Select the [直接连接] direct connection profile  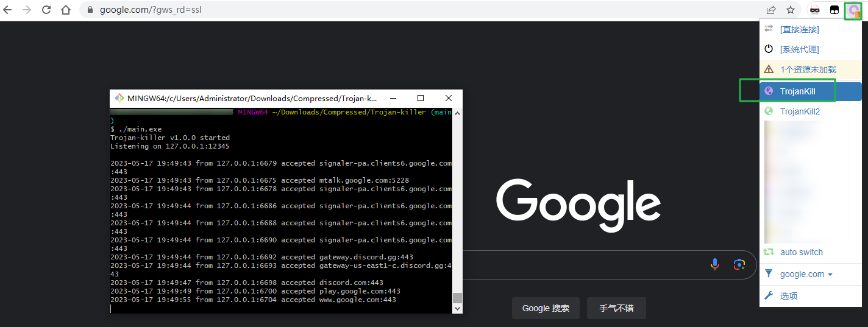[x=811, y=29]
